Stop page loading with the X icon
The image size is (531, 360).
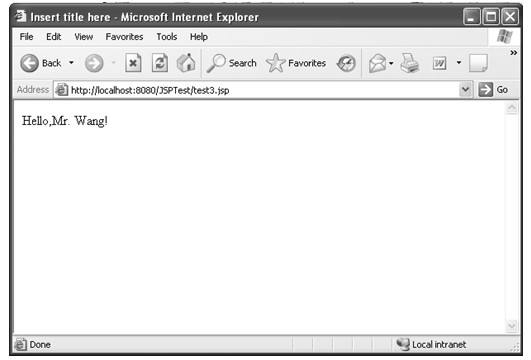point(133,63)
